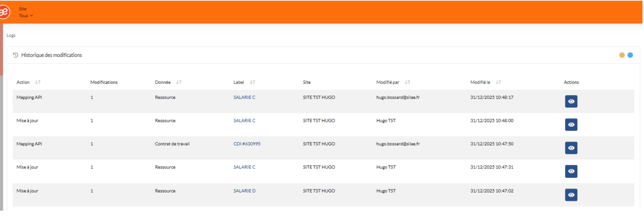
Task: View details of Contrat de travail entry
Action: click(x=571, y=148)
